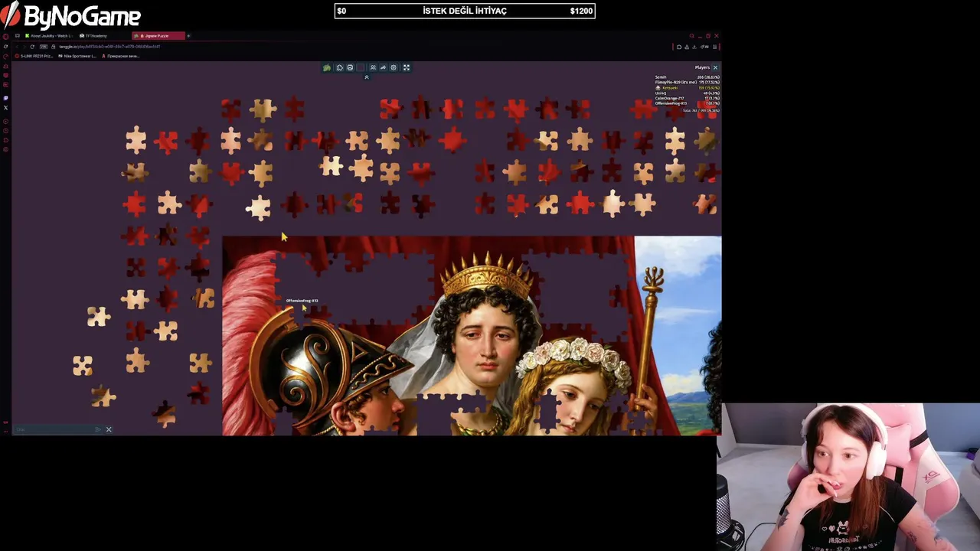Screen dimensions: 980x551
Task: Click the workspaces icon left of tabs
Action: pyautogui.click(x=17, y=36)
